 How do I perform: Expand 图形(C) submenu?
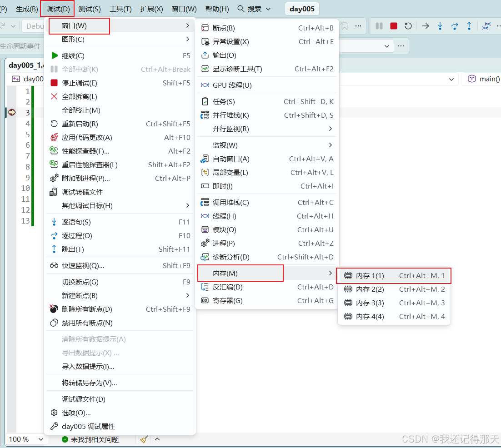[x=120, y=39]
